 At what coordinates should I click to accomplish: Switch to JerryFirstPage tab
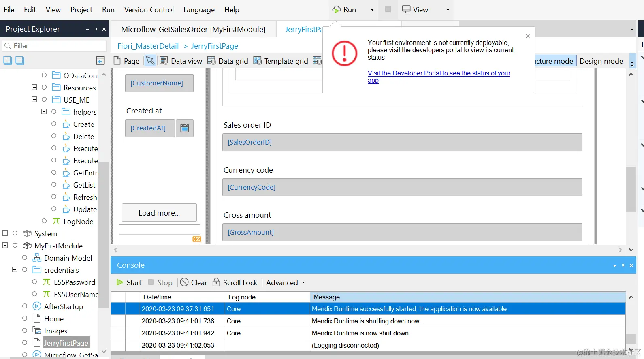(x=303, y=29)
